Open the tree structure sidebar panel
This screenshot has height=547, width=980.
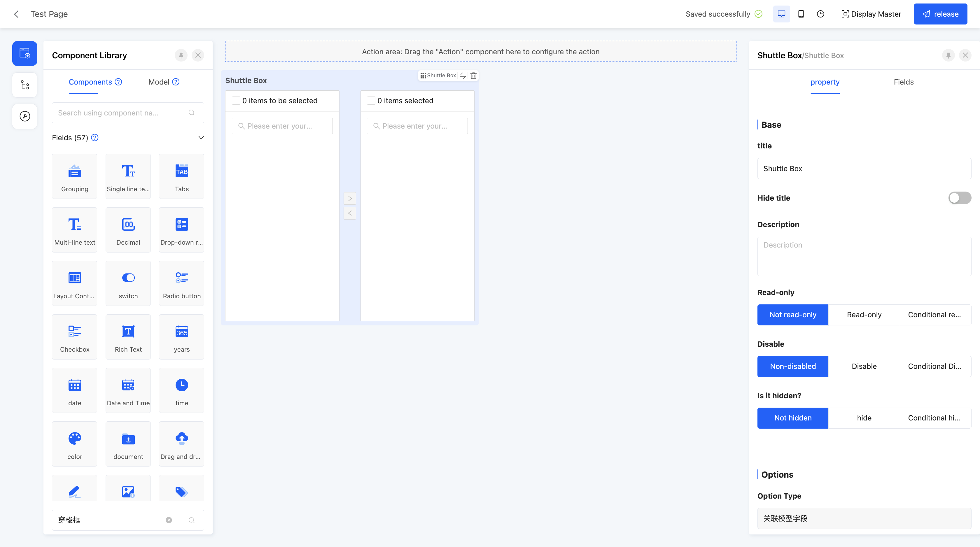click(x=25, y=85)
